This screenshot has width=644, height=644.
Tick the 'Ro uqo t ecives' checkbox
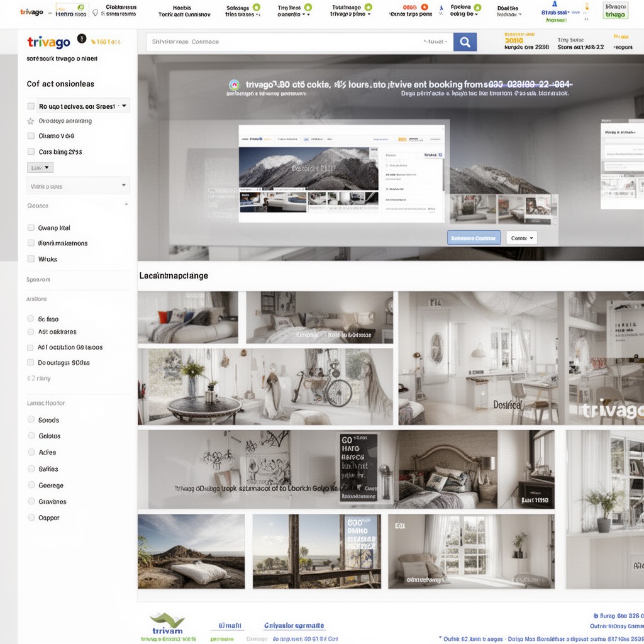[x=31, y=106]
